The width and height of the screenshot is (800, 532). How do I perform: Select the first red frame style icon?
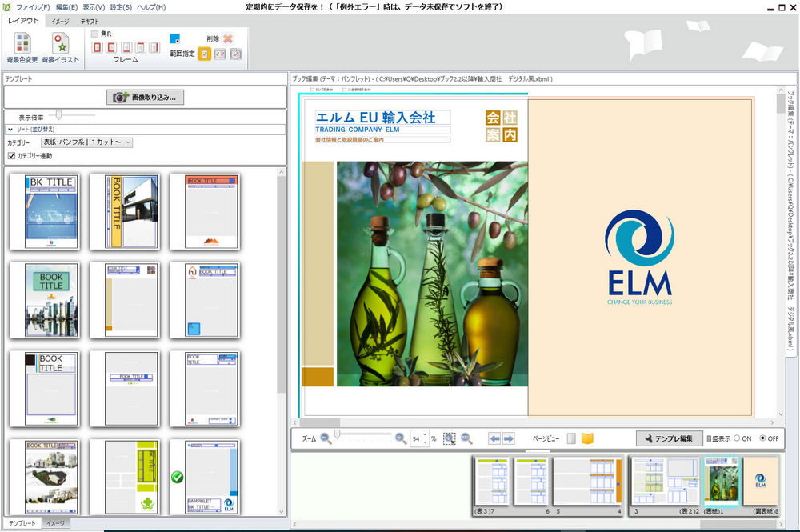(98, 48)
